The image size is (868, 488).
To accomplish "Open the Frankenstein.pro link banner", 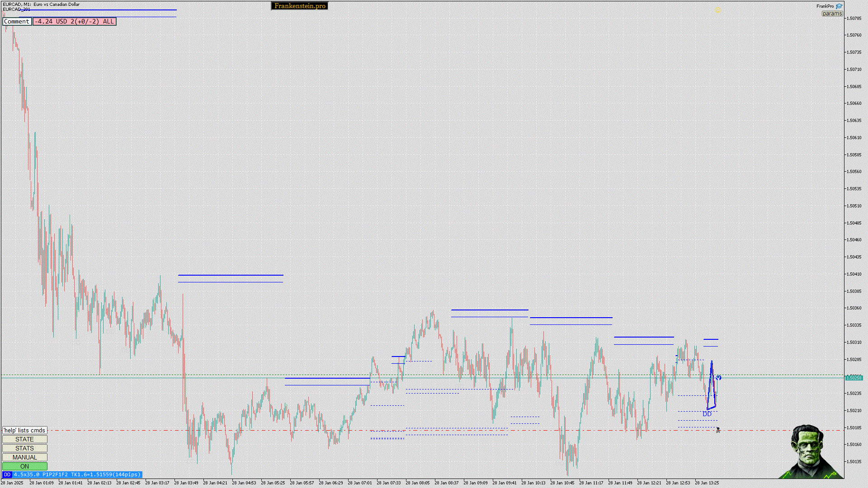I will [x=299, y=6].
